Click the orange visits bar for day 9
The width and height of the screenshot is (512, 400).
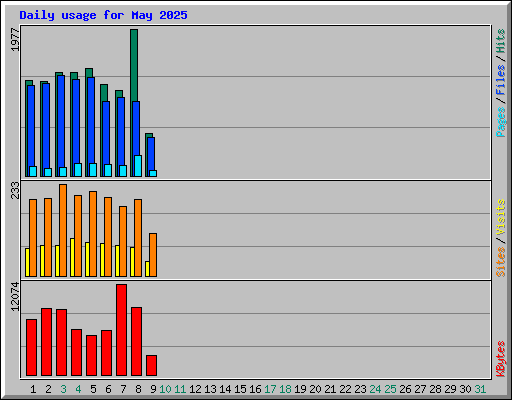pos(153,255)
